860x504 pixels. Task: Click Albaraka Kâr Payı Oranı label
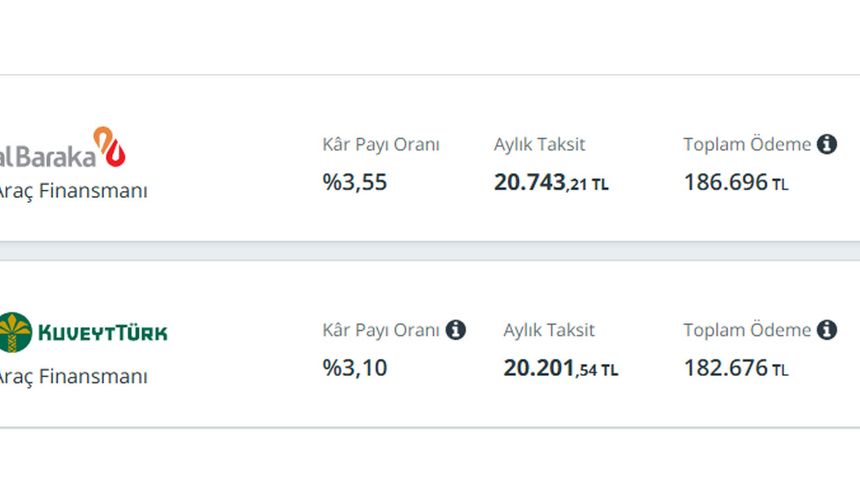[x=381, y=145]
